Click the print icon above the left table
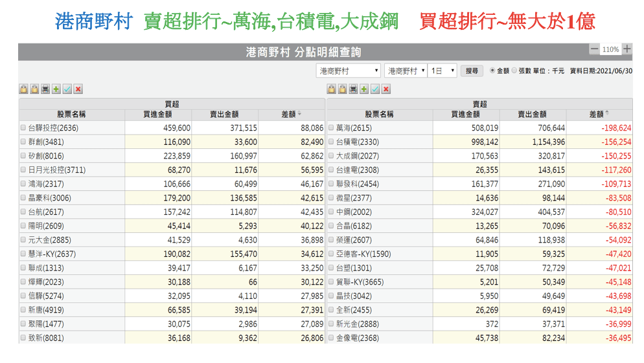 (45, 89)
